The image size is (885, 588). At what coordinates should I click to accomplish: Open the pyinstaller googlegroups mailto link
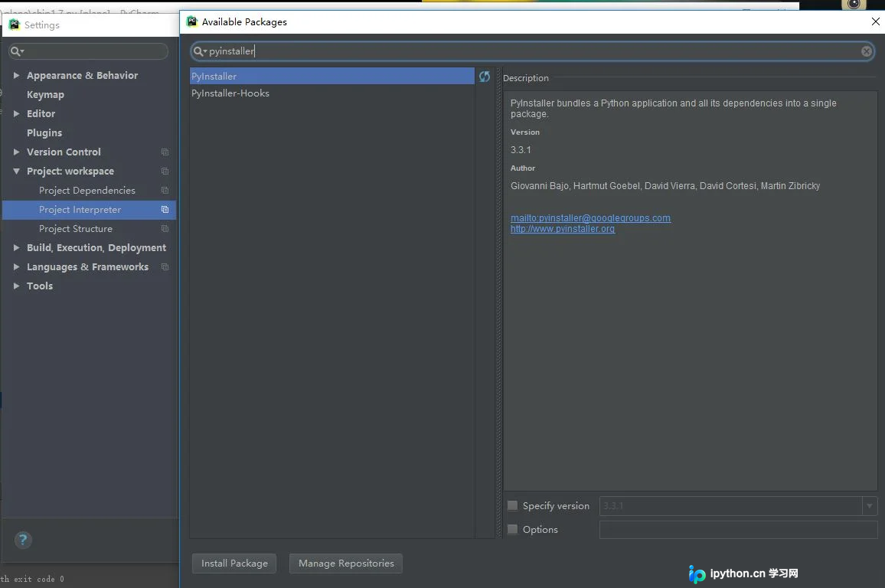pyautogui.click(x=590, y=217)
